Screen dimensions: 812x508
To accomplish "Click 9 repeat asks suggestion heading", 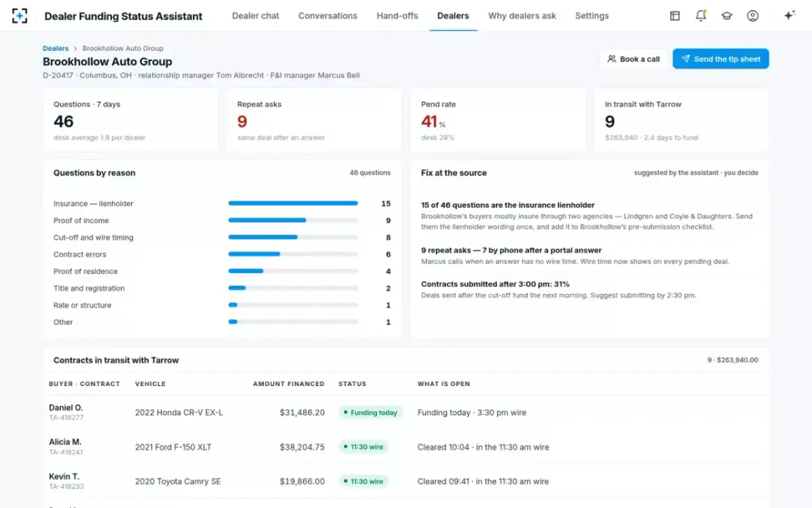I will click(x=512, y=251).
